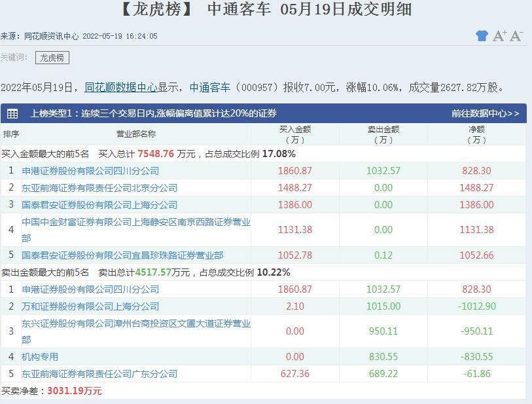
Task: Open 申港证券四川分公司 in the sell top-5 list
Action: click(x=90, y=289)
